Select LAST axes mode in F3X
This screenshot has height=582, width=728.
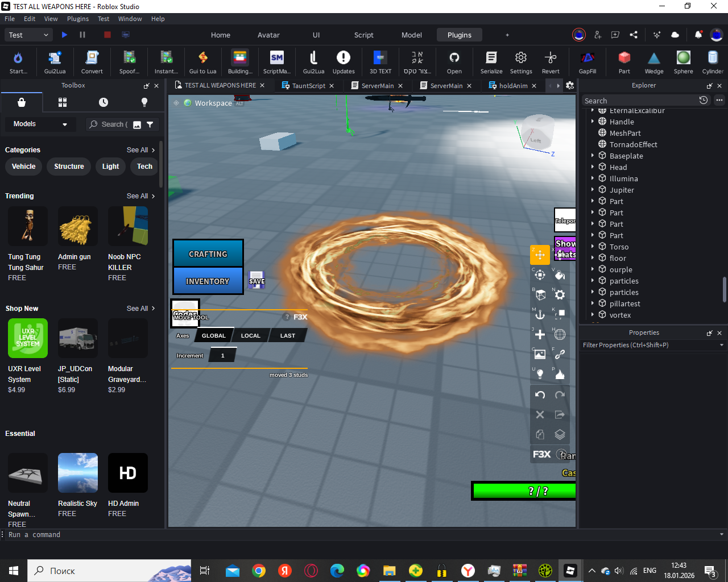pyautogui.click(x=288, y=335)
